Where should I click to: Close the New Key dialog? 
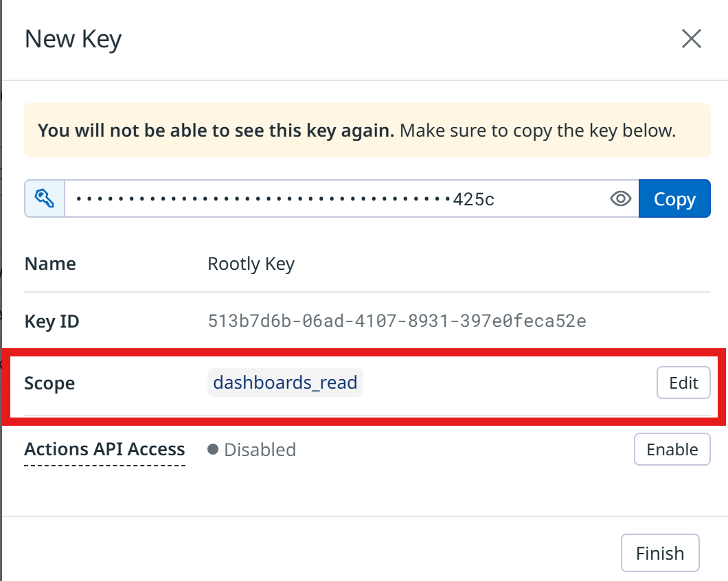click(x=691, y=39)
